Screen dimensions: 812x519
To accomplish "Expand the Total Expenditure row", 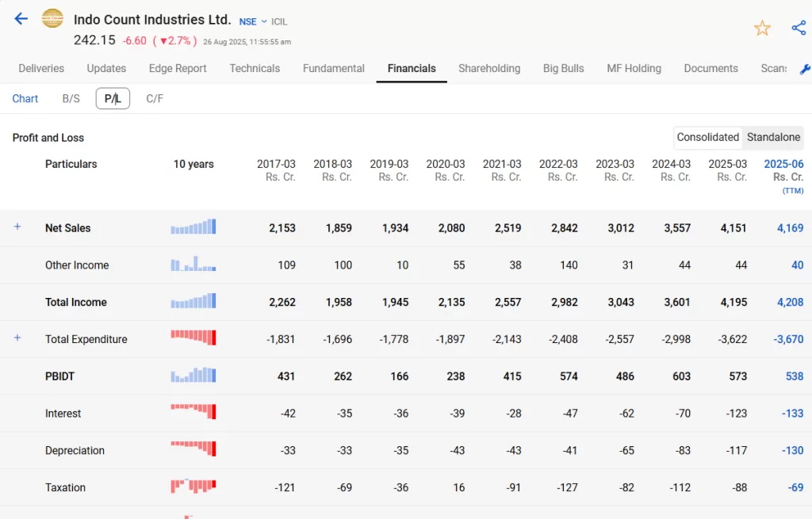I will [x=17, y=338].
